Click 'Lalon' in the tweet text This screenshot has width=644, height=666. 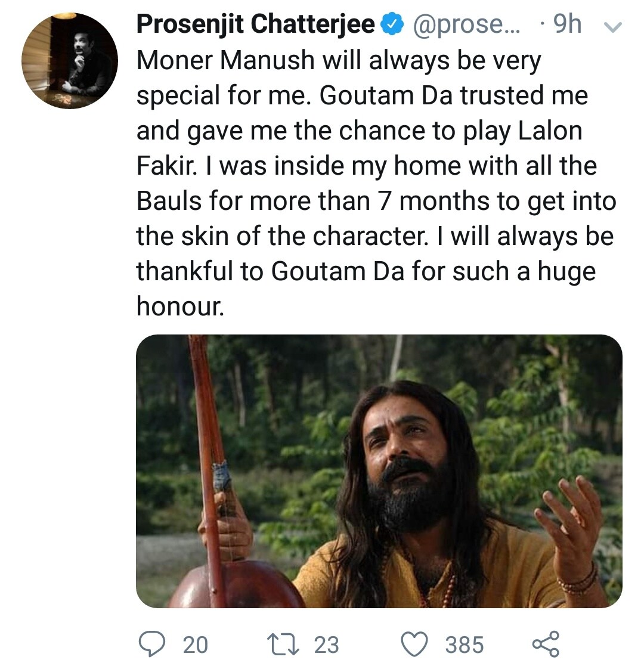(x=550, y=131)
